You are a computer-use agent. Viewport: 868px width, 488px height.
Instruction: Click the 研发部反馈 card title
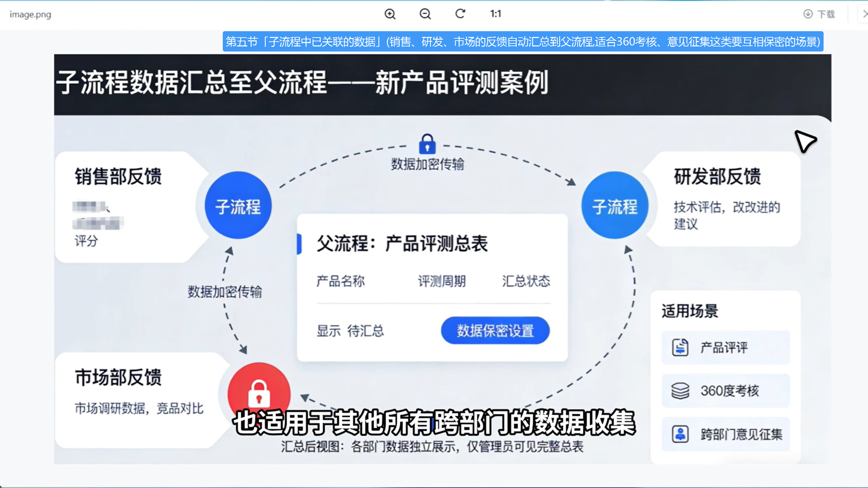tap(717, 177)
